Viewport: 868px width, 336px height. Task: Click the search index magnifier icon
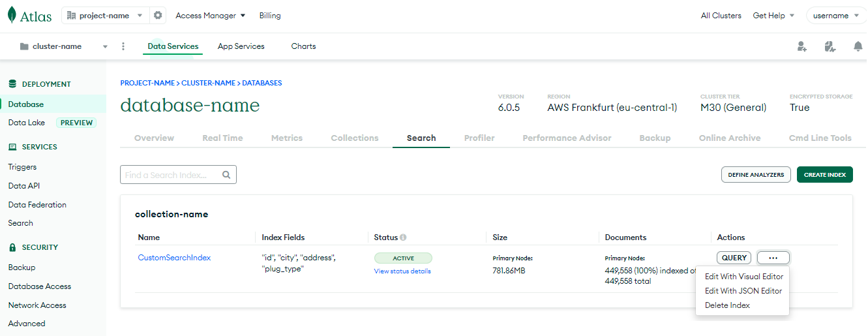(226, 175)
